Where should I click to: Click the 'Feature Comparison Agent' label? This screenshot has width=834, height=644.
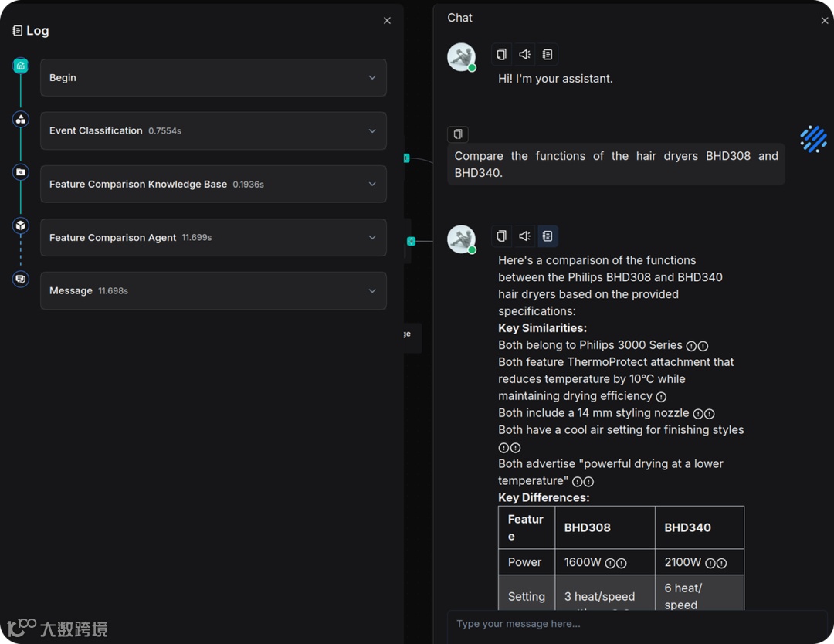113,238
